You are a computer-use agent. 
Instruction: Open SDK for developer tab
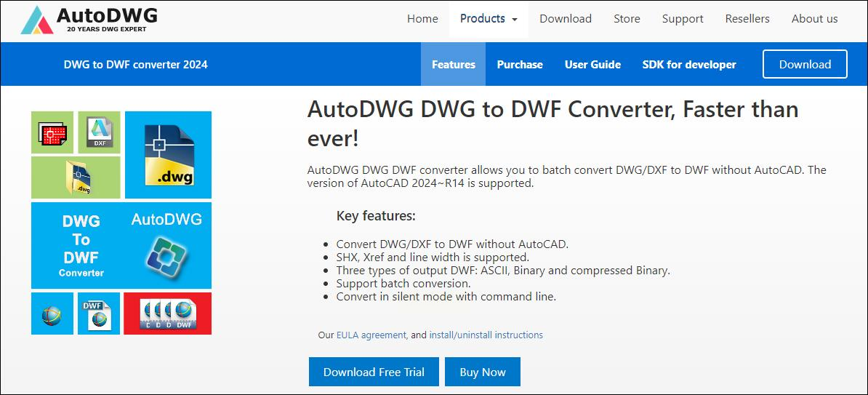coord(689,64)
